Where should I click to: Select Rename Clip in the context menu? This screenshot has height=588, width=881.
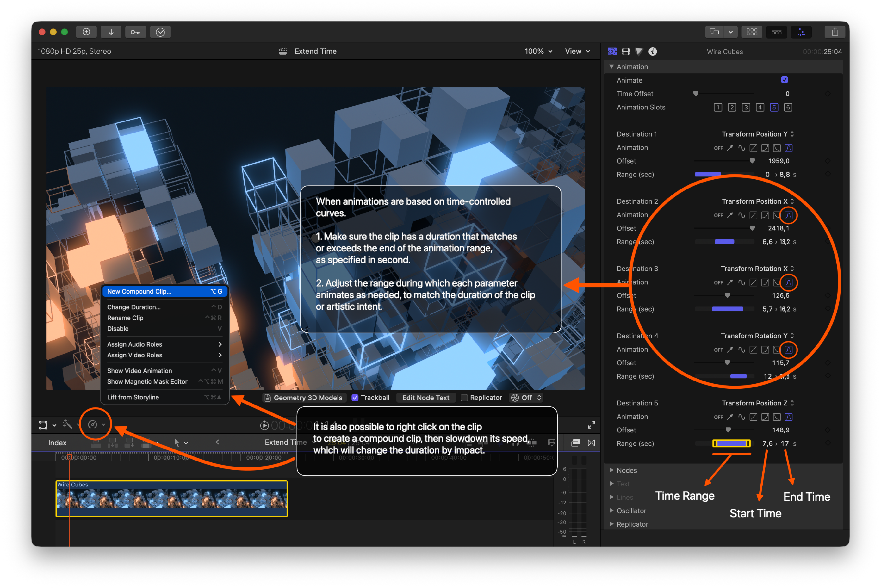point(165,318)
